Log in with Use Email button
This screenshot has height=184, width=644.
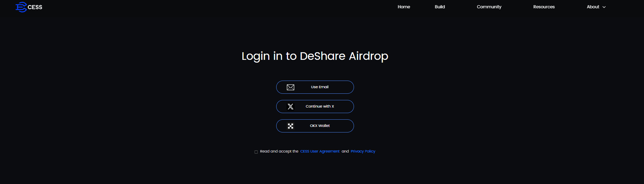315,87
